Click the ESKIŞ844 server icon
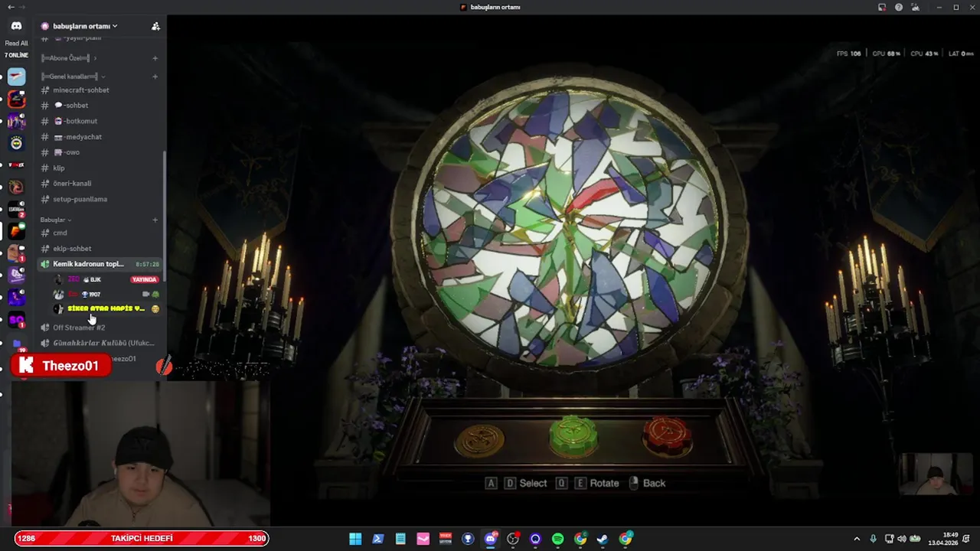Screen dimensions: 980x551 16,208
